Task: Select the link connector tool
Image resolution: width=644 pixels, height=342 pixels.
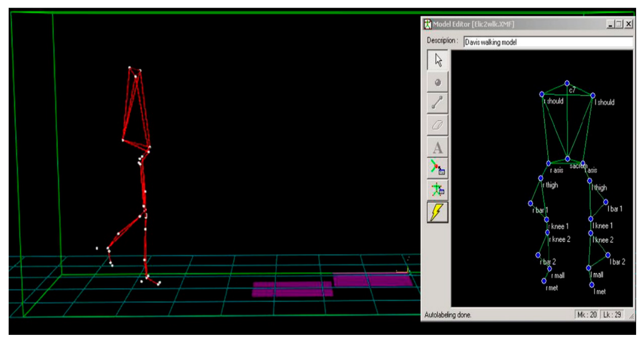Action: (437, 103)
